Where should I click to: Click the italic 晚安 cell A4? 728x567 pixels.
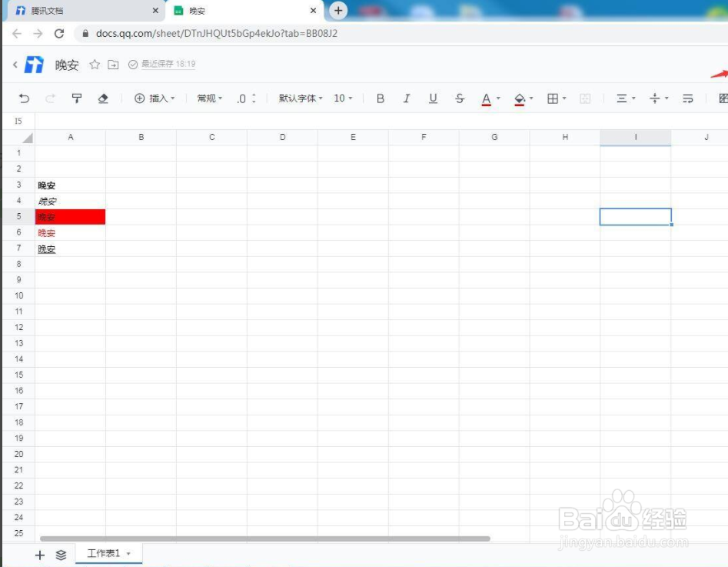(x=71, y=201)
